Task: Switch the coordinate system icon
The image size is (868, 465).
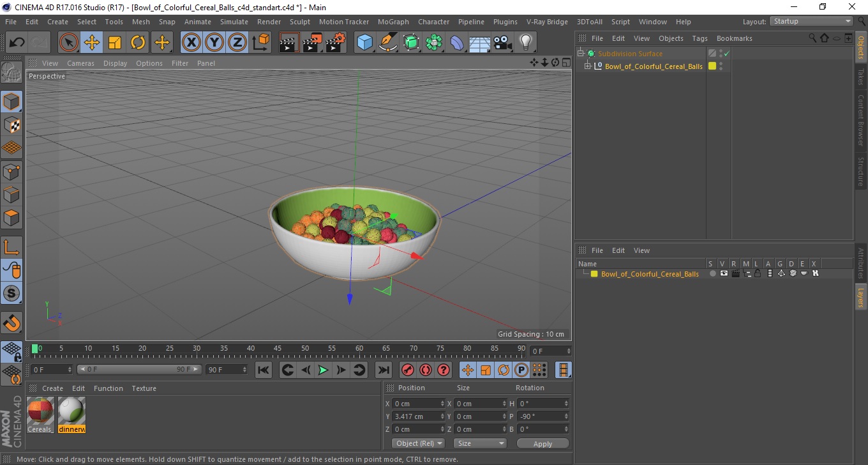Action: [x=260, y=43]
